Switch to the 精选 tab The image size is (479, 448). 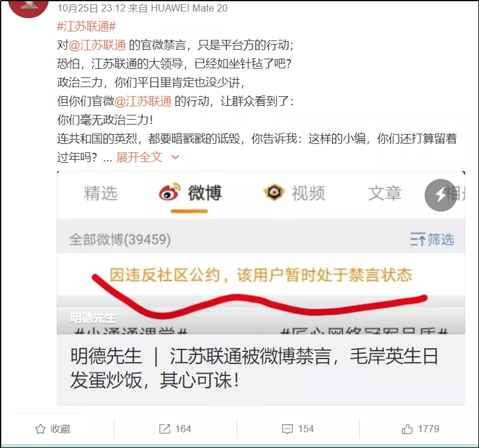(x=100, y=193)
